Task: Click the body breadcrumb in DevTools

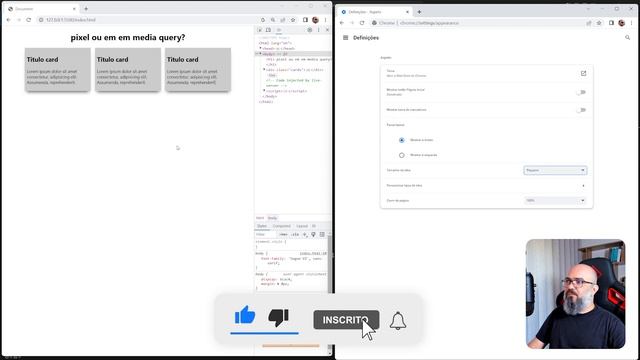Action: (x=272, y=218)
